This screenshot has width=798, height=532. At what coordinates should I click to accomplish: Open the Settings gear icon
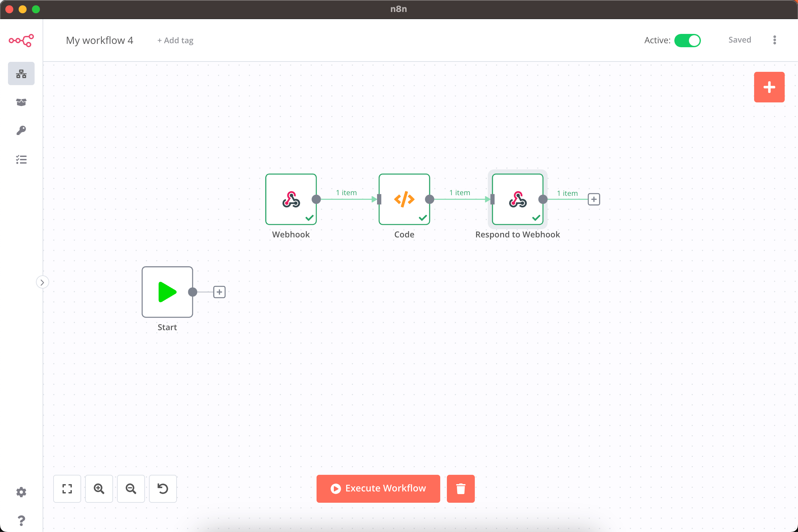[21, 492]
